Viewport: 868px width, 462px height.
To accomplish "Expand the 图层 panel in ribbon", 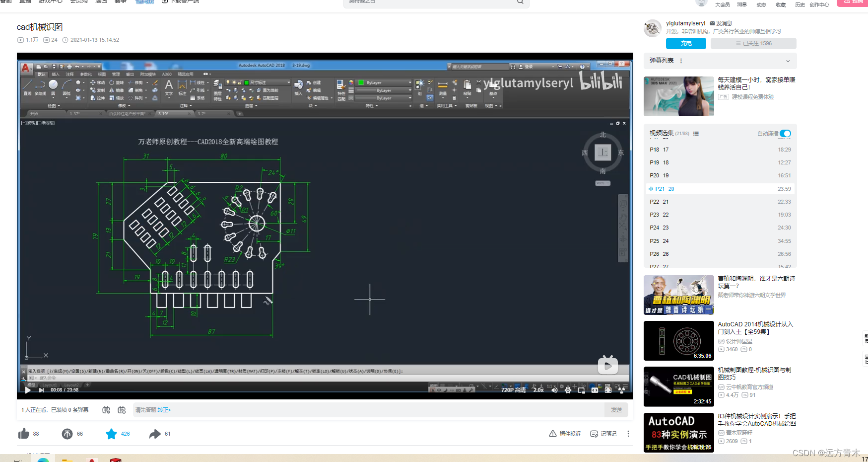I will click(x=251, y=106).
